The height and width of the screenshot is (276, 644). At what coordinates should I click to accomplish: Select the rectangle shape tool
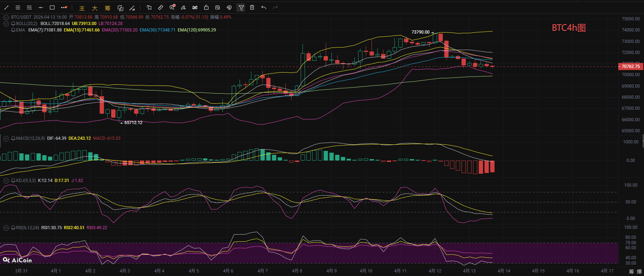tap(52, 8)
